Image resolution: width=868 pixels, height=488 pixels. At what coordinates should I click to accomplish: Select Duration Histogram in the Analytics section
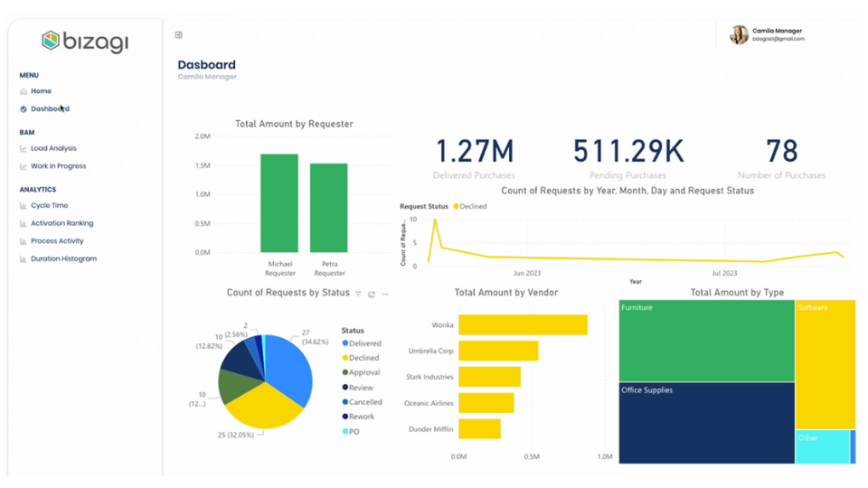point(63,259)
